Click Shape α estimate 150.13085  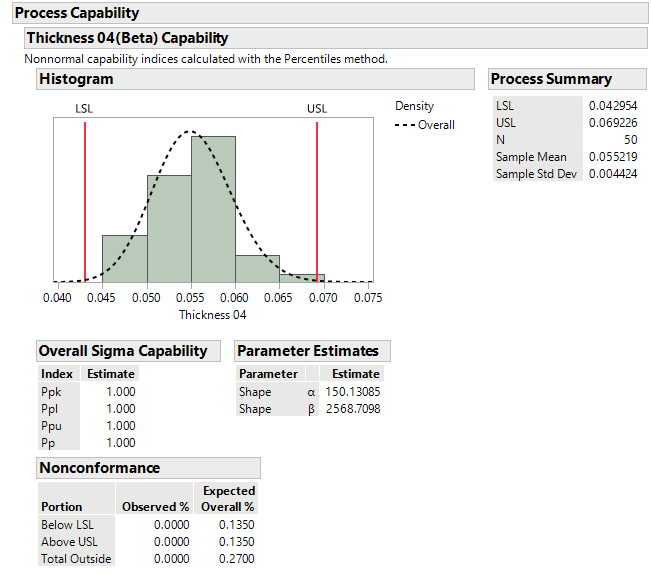click(353, 392)
